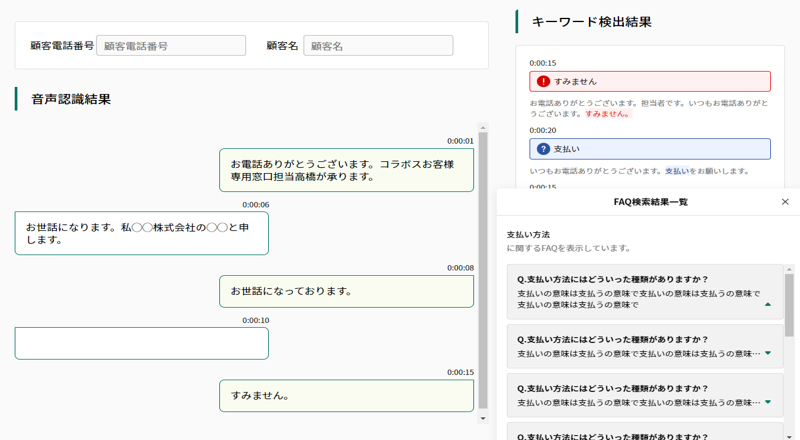Image resolution: width=800 pixels, height=440 pixels.
Task: Click the transcript scrollbar down arrow
Action: [483, 419]
